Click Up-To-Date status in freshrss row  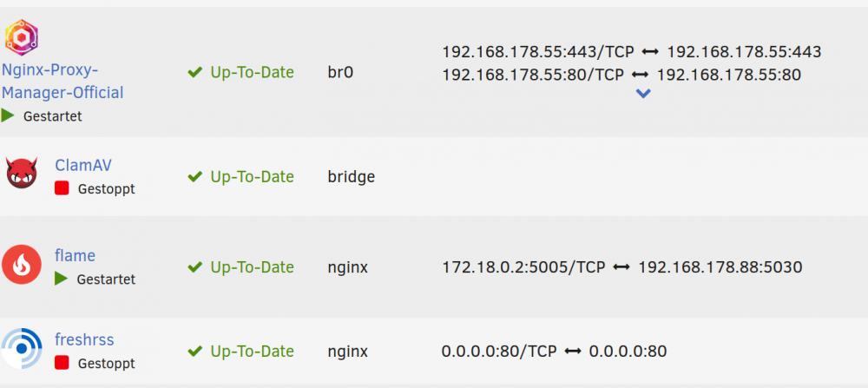pos(240,351)
